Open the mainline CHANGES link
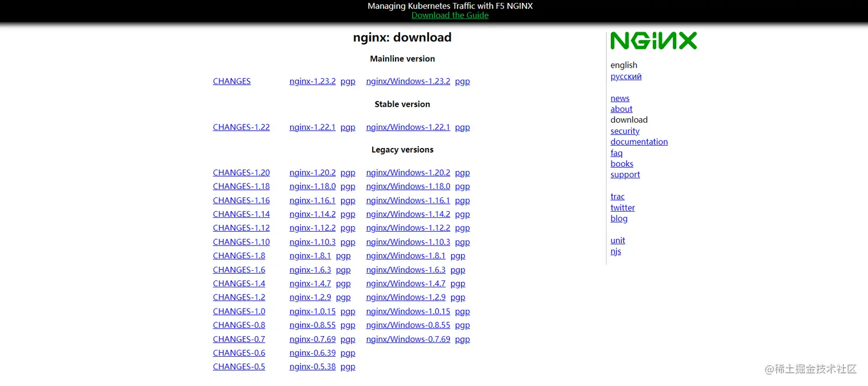Screen dimensions: 868x386 tap(232, 81)
